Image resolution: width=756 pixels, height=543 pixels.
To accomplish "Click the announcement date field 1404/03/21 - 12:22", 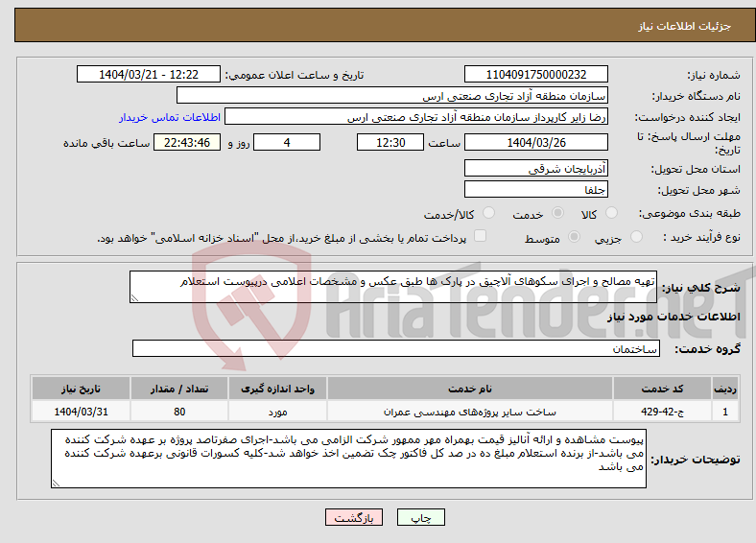I will coord(149,74).
